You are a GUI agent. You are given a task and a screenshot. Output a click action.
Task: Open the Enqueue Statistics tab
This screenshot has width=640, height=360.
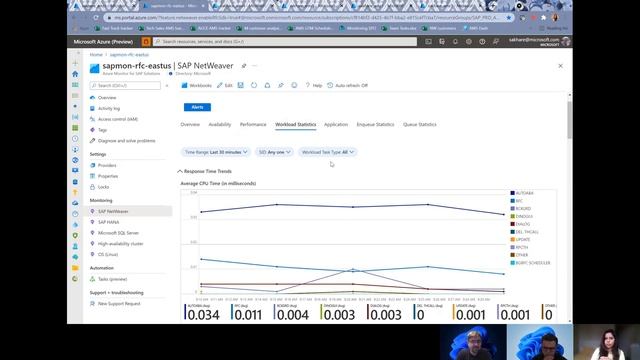376,124
